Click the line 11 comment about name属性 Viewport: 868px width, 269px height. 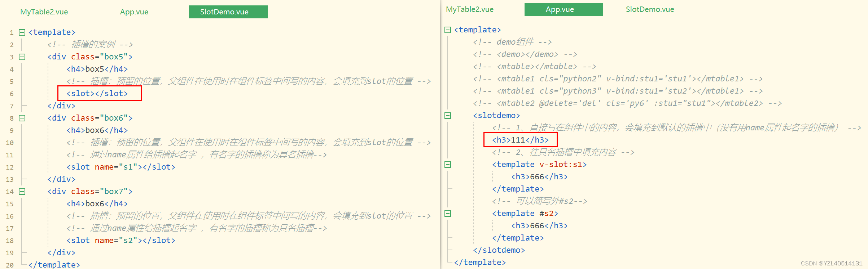pyautogui.click(x=197, y=155)
